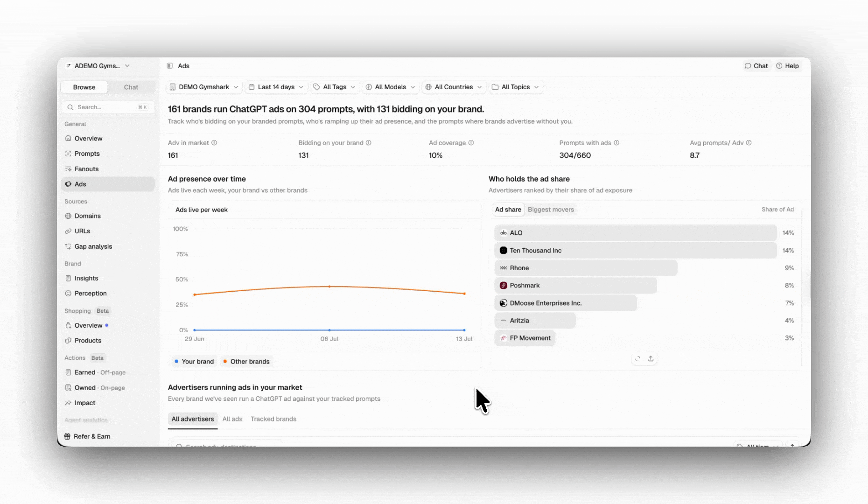Switch sidebar to Chat mode
The height and width of the screenshot is (504, 868).
coord(131,87)
